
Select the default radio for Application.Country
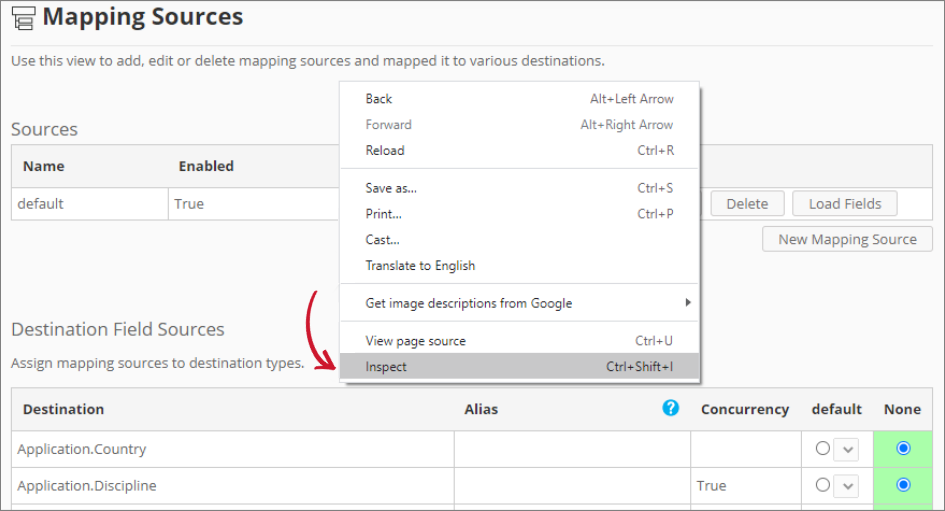[x=823, y=448]
